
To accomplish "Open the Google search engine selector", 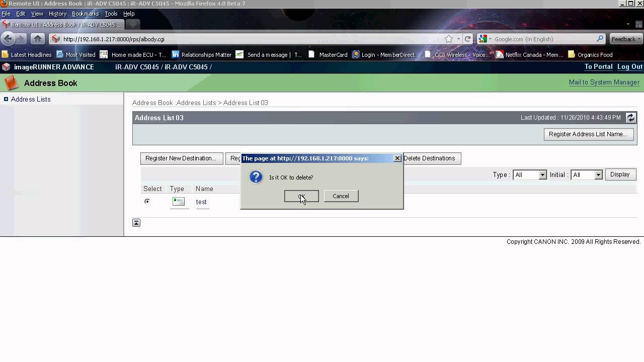I will [485, 39].
